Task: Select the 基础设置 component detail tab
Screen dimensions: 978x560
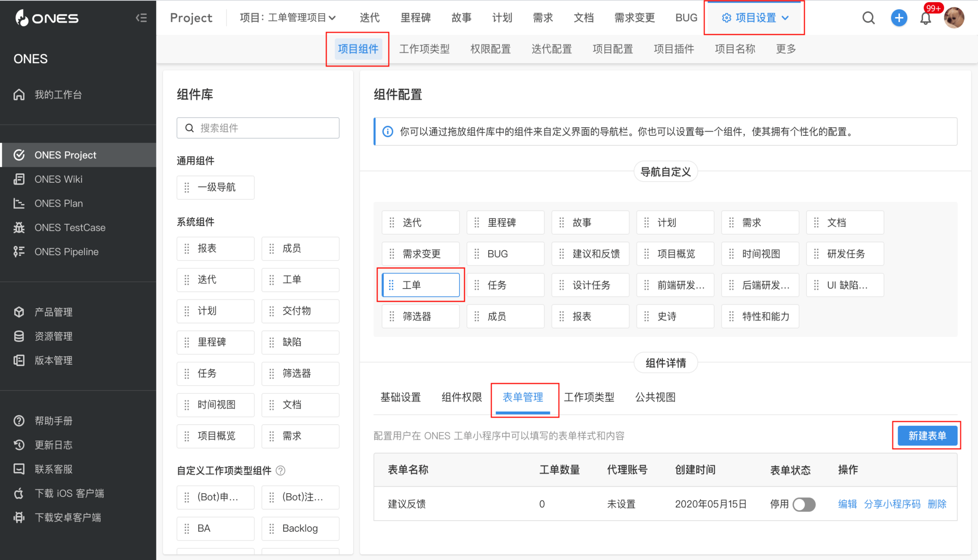Action: point(401,397)
